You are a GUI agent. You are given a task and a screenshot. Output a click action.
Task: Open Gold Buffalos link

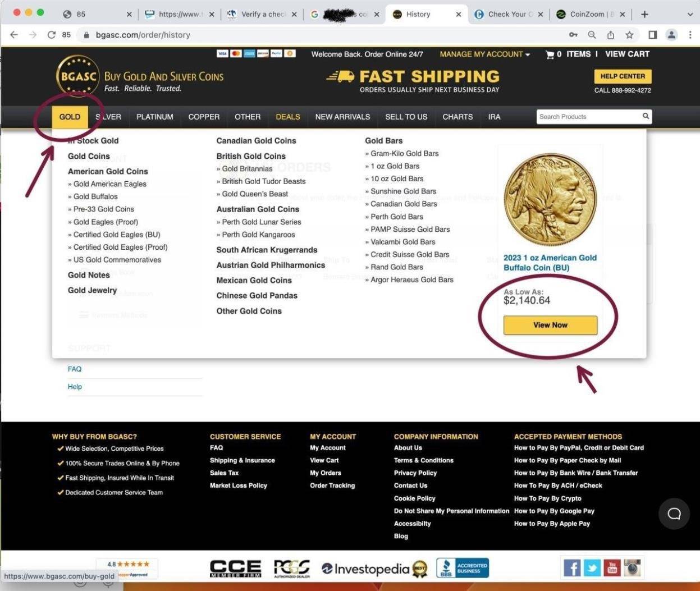pos(95,196)
